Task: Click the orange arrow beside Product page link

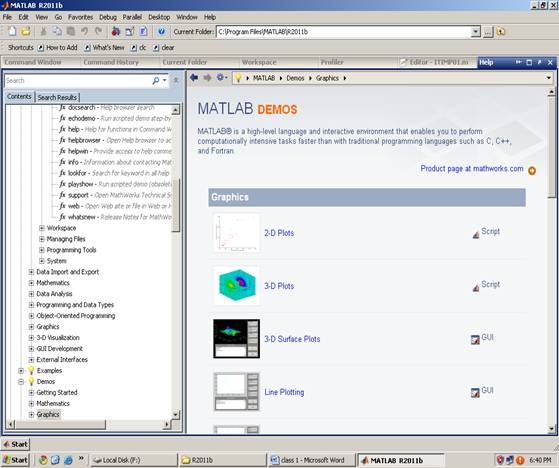Action: [532, 171]
